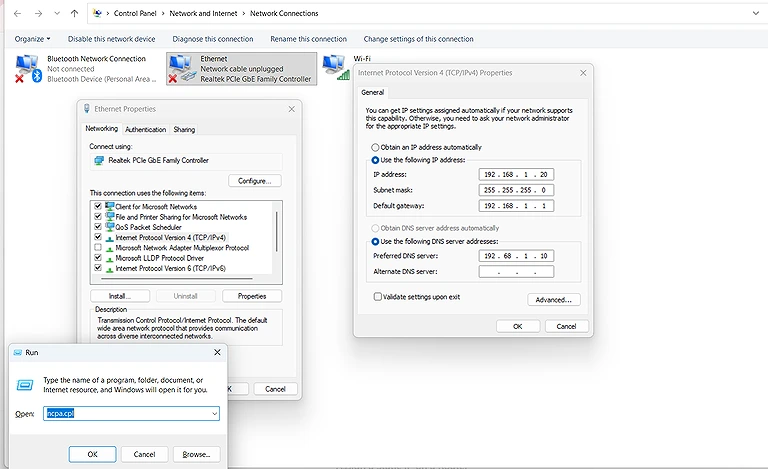Enable Validate settings upon exit
Viewport: 768px width, 469px height.
pyautogui.click(x=378, y=297)
